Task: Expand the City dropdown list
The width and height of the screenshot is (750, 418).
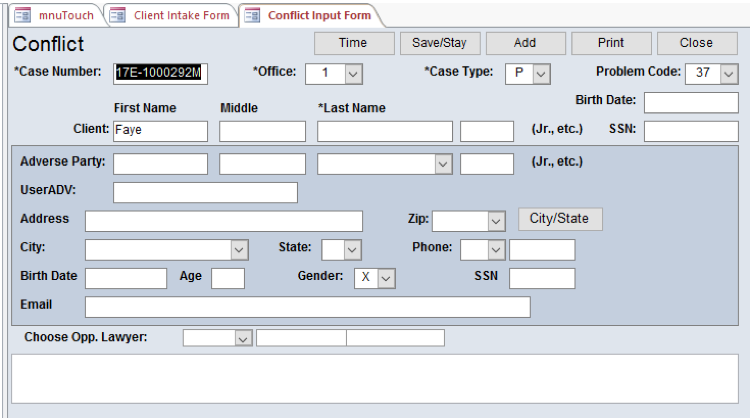Action: click(239, 250)
